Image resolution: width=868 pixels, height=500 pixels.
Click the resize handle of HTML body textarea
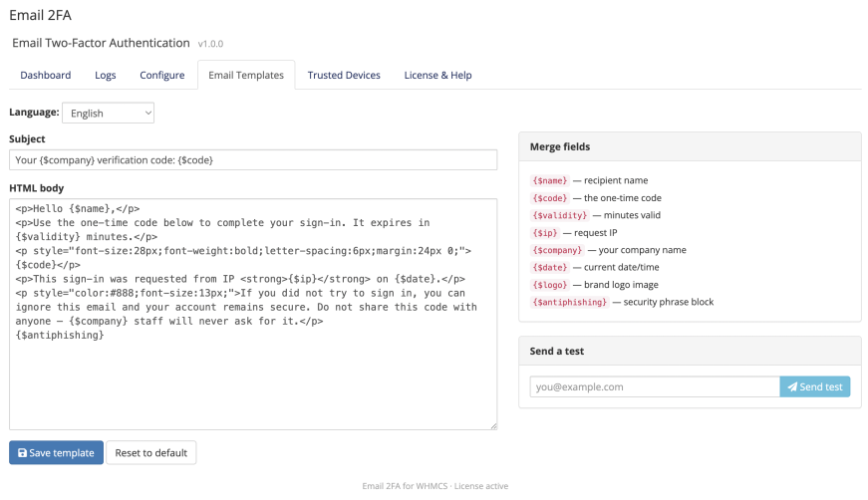(493, 426)
